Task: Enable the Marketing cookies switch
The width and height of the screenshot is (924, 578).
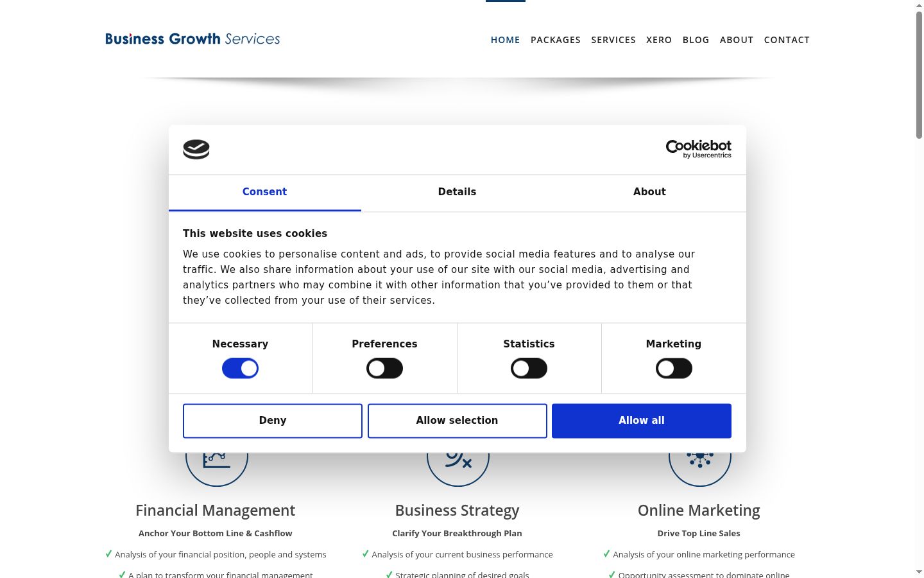Action: (674, 369)
